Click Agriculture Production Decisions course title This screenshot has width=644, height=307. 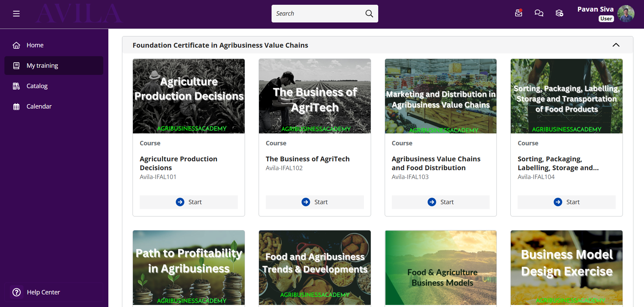pos(179,163)
